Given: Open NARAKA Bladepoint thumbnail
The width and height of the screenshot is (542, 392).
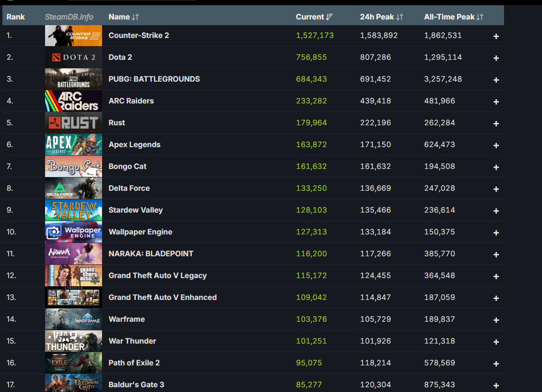Looking at the screenshot, I should point(73,254).
